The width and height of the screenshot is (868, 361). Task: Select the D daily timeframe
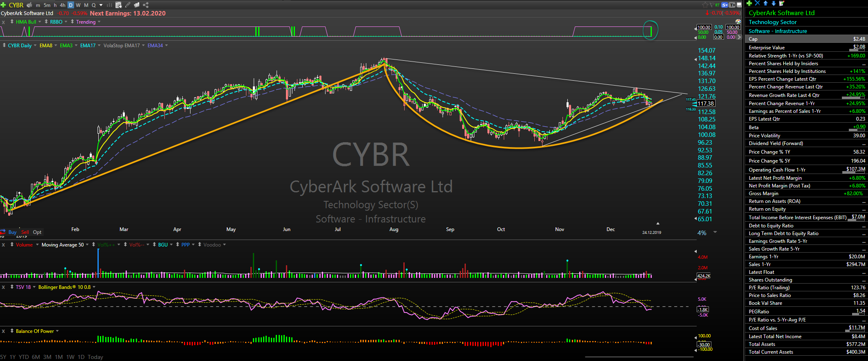(71, 5)
